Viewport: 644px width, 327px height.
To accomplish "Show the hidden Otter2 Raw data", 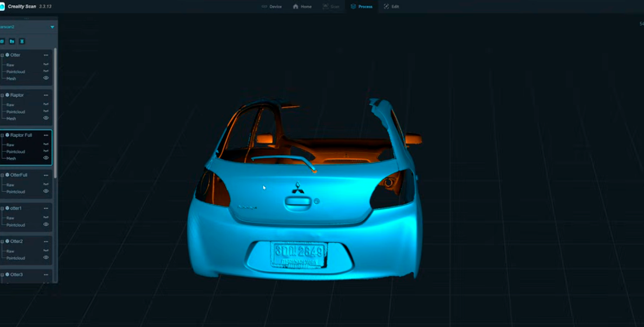I will click(x=46, y=251).
